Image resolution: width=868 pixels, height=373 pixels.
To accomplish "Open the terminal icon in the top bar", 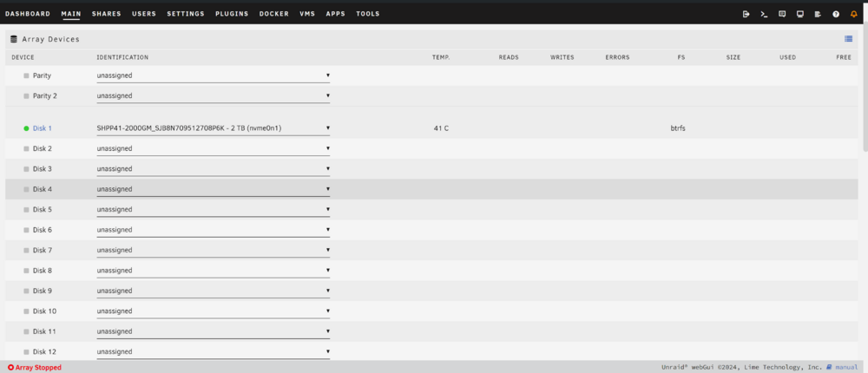I will tap(764, 15).
